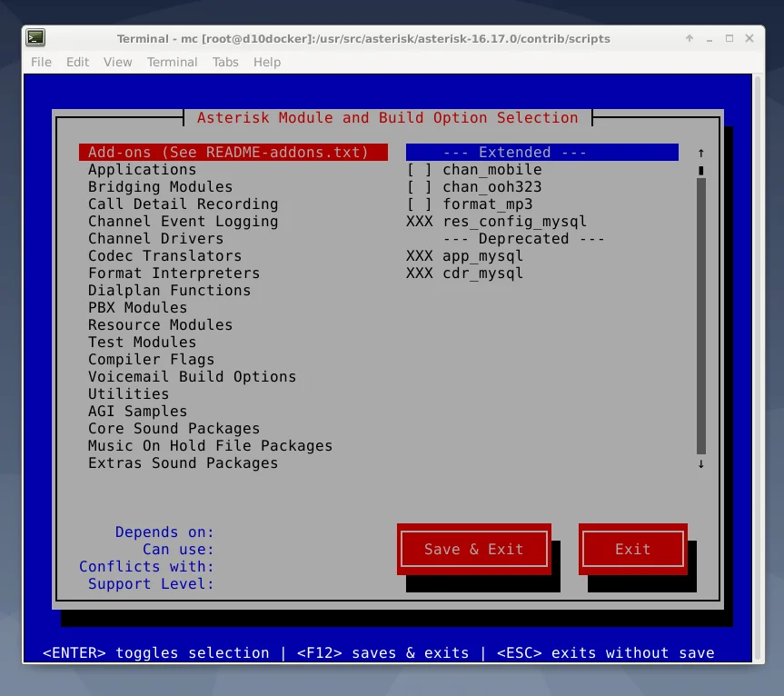Select the Applications category
The image size is (784, 696).
(x=142, y=170)
